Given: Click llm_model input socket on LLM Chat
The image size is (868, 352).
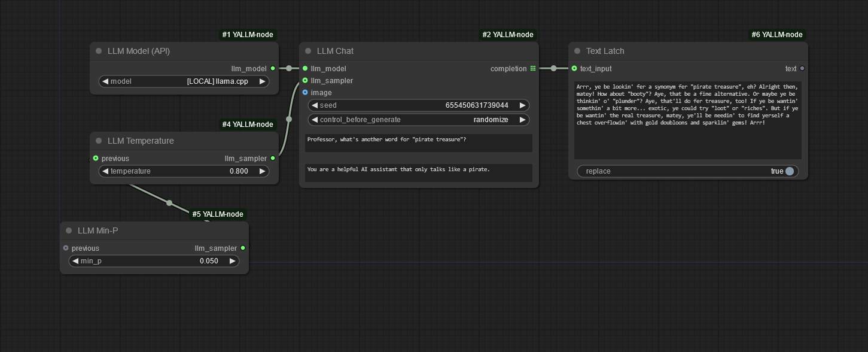Looking at the screenshot, I should coord(305,69).
